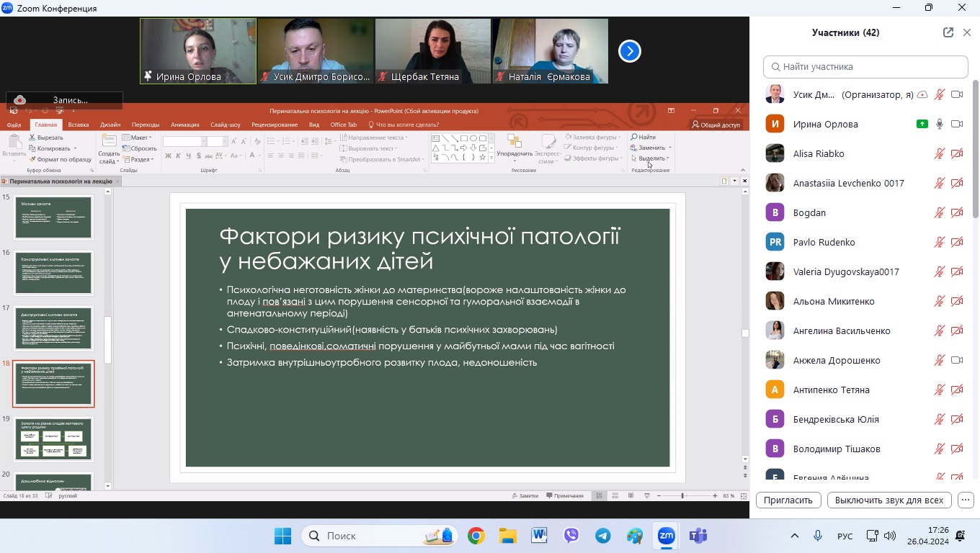Open more options ellipsis in participants panel
This screenshot has width=980, height=553.
click(966, 500)
